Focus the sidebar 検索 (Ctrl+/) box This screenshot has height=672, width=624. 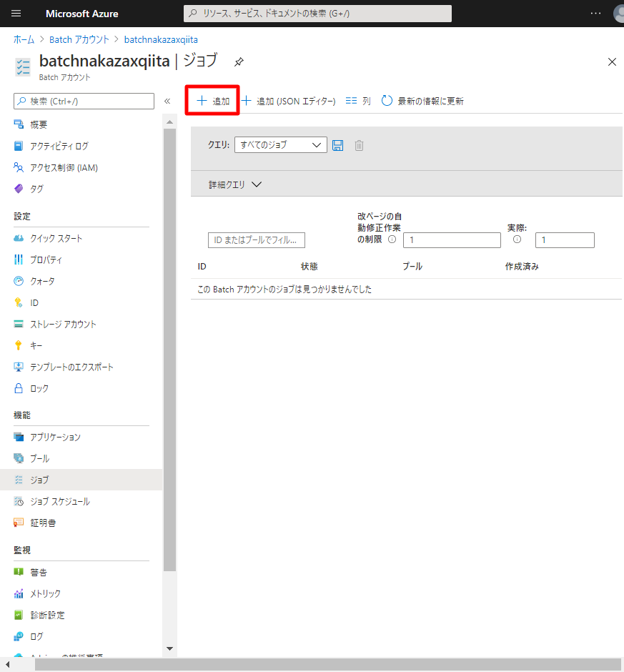point(84,101)
